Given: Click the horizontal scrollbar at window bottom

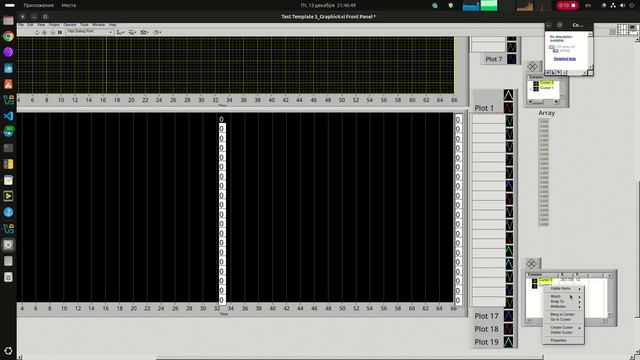Looking at the screenshot, I should pos(349,358).
